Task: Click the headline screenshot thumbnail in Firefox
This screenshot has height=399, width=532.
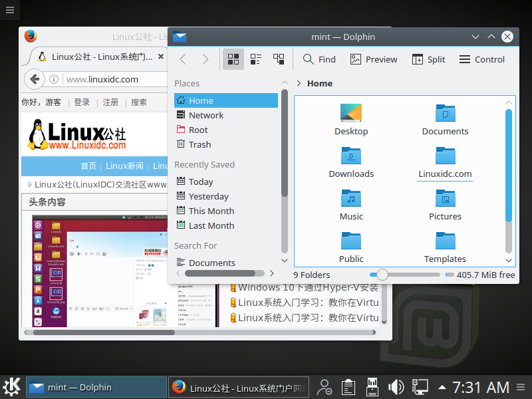Action: click(100, 271)
